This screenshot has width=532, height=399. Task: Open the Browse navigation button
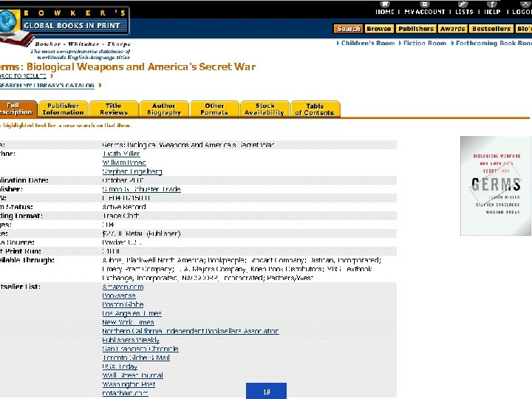pyautogui.click(x=378, y=29)
